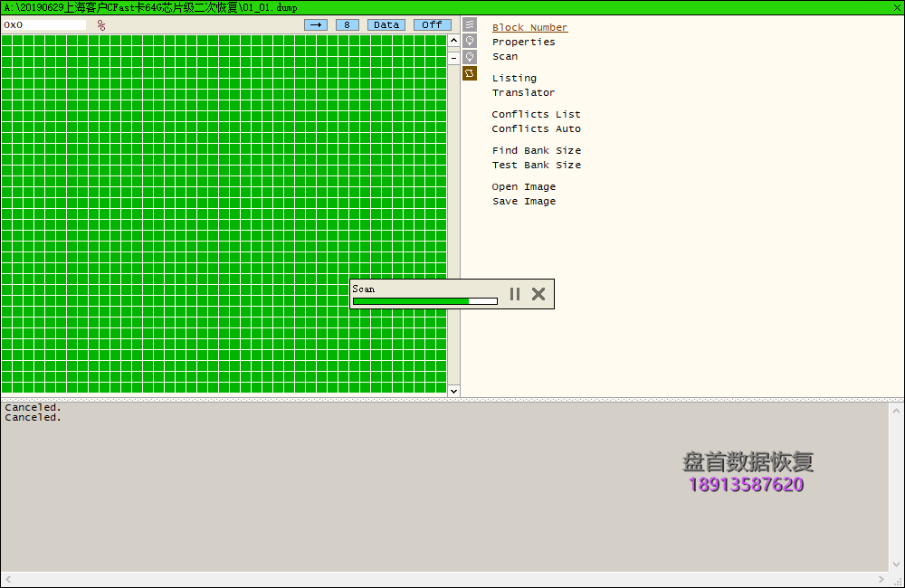Click Test Bank Size
Screen dimensions: 905x588
[537, 165]
